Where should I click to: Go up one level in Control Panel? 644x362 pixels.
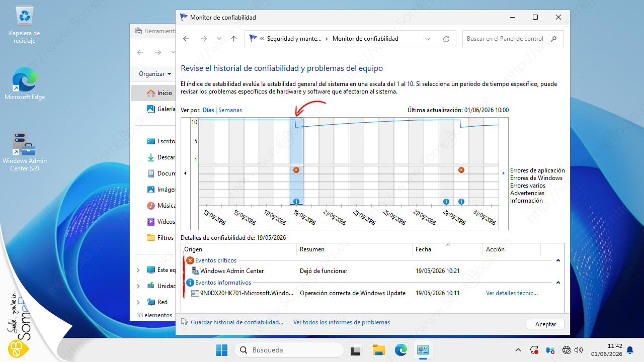pos(233,39)
